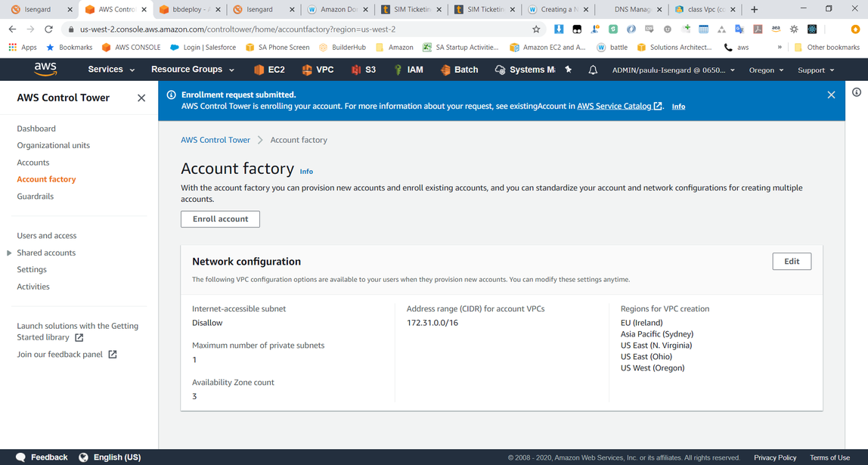Open the Support dropdown menu

pyautogui.click(x=816, y=70)
